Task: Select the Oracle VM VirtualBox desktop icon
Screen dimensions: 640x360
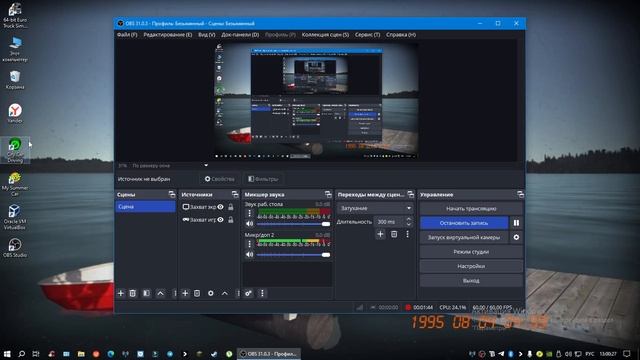Action: click(x=15, y=217)
